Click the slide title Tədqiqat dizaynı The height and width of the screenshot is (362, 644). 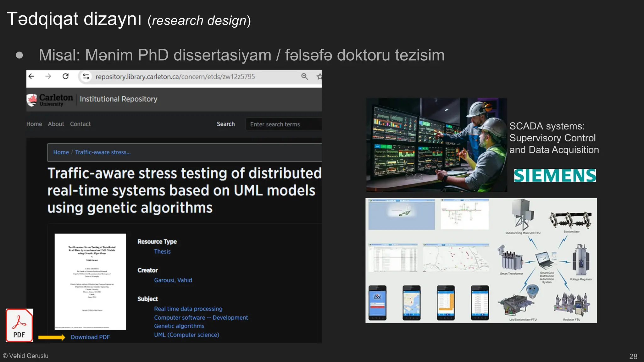tap(74, 19)
